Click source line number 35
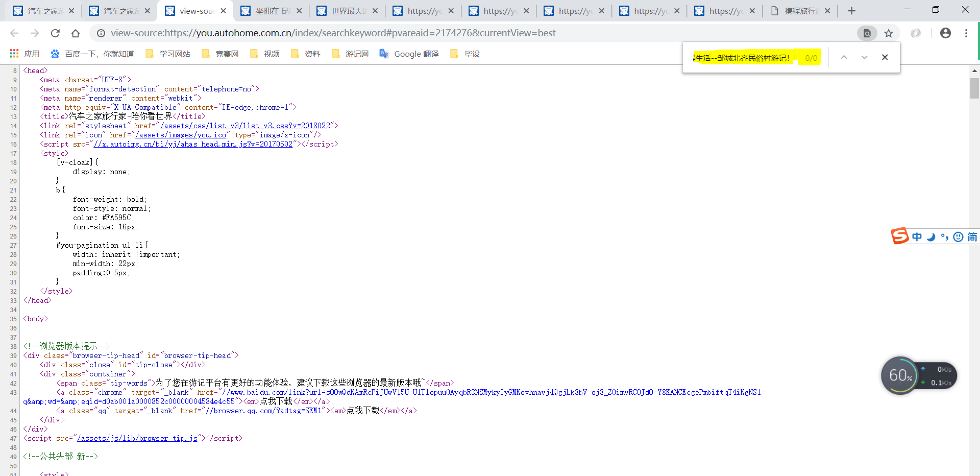The height and width of the screenshot is (476, 980). (x=13, y=319)
